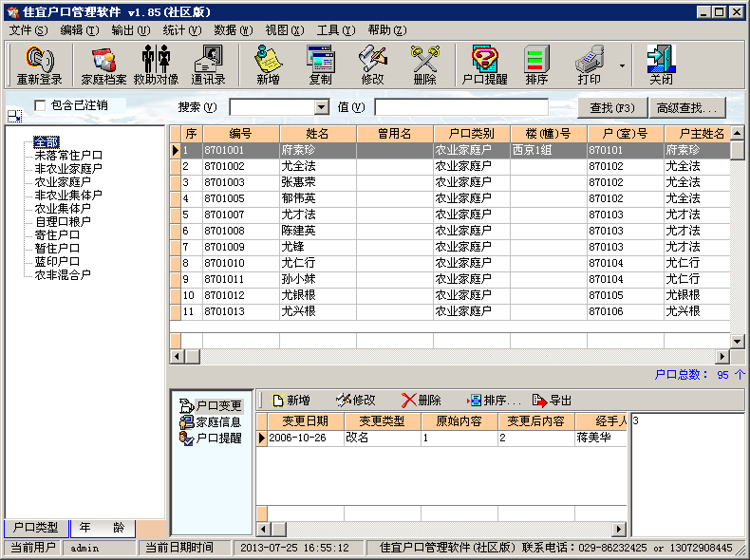This screenshot has width=750, height=560.
Task: Toggle the 包含已注销 checkbox
Action: click(40, 105)
